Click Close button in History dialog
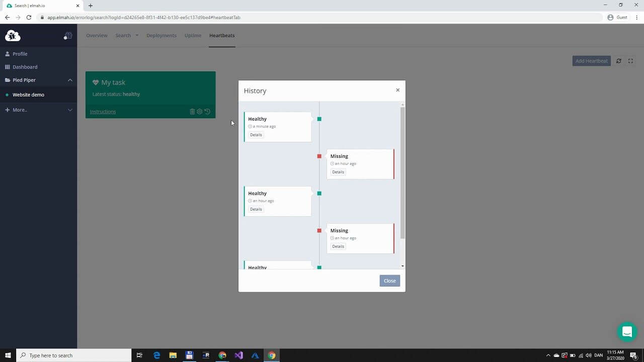This screenshot has height=362, width=644. (390, 281)
